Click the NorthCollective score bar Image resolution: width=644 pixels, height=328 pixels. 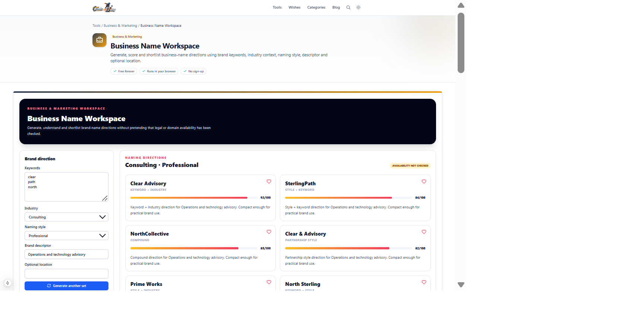193,248
